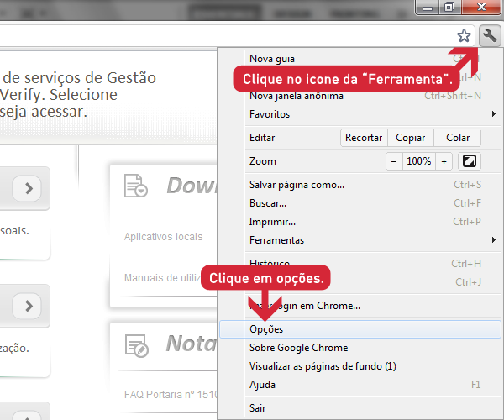Click the Downloads section document icon
Viewport: 504px width, 420px height.
[x=135, y=186]
